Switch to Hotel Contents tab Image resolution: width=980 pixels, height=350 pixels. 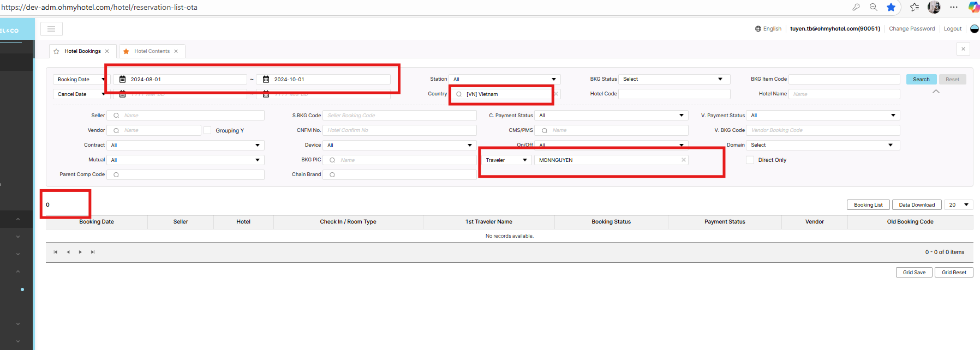coord(152,51)
